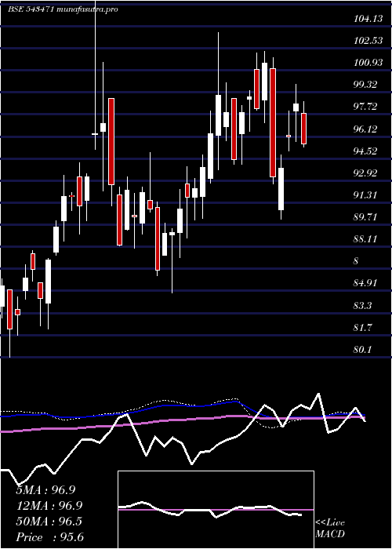
Task: Click the 88.11 price axis label
Action: coord(366,239)
